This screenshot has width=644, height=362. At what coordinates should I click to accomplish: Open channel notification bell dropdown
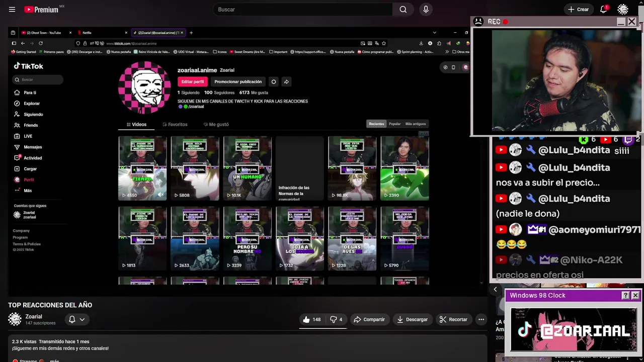click(x=76, y=319)
